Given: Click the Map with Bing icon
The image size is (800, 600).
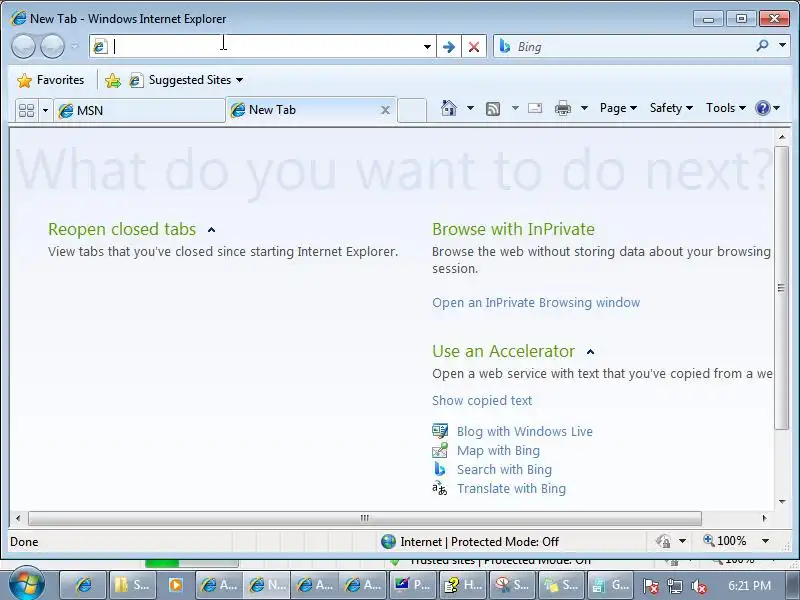Looking at the screenshot, I should (x=440, y=450).
